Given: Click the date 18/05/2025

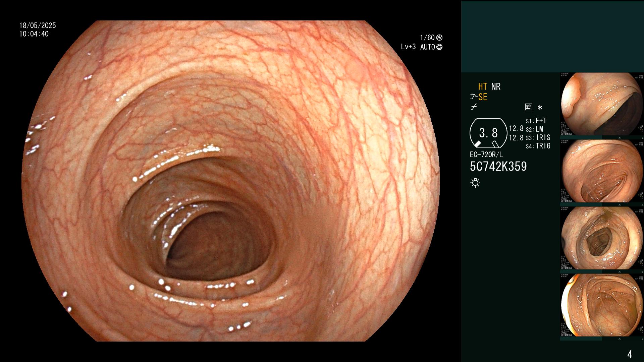Looking at the screenshot, I should coord(38,25).
